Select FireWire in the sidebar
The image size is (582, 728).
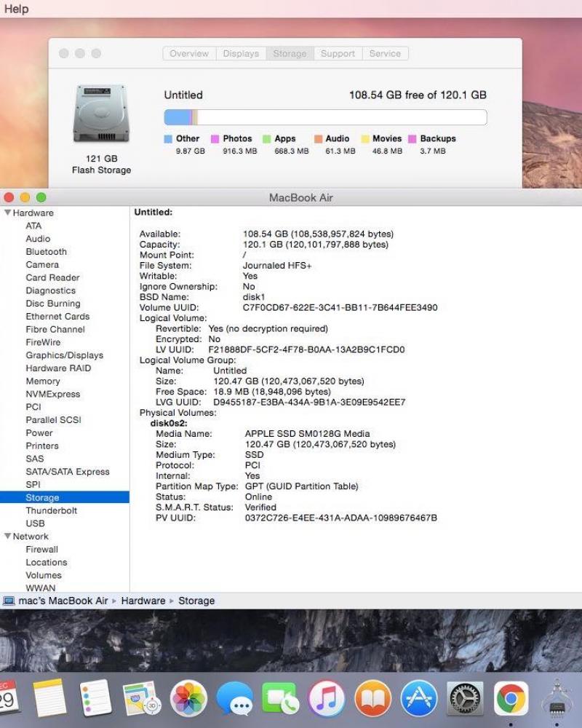[43, 342]
